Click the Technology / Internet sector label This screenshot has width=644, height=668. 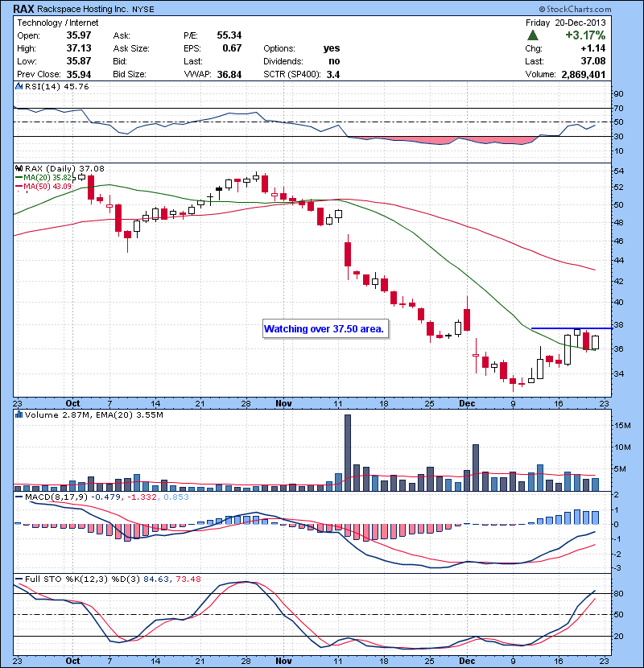click(57, 23)
